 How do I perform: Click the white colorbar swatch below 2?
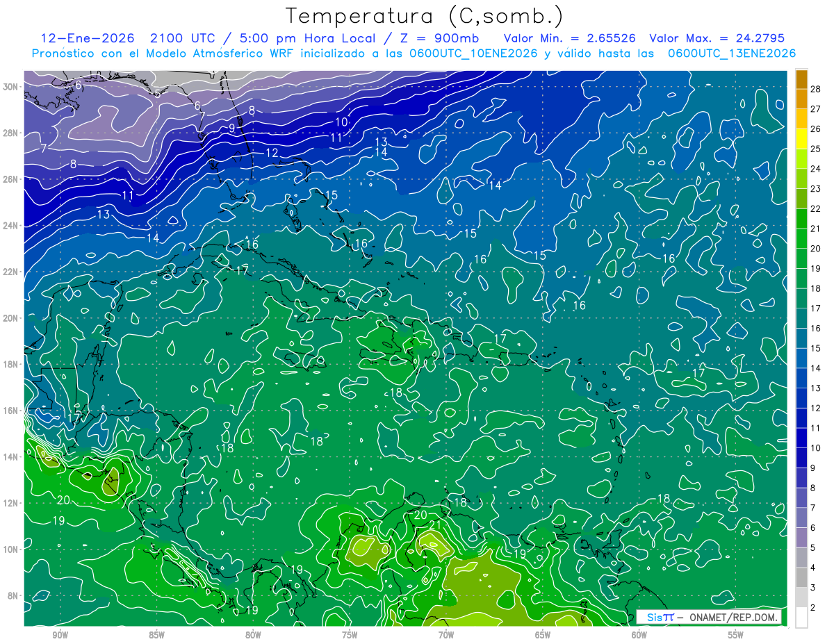(801, 618)
